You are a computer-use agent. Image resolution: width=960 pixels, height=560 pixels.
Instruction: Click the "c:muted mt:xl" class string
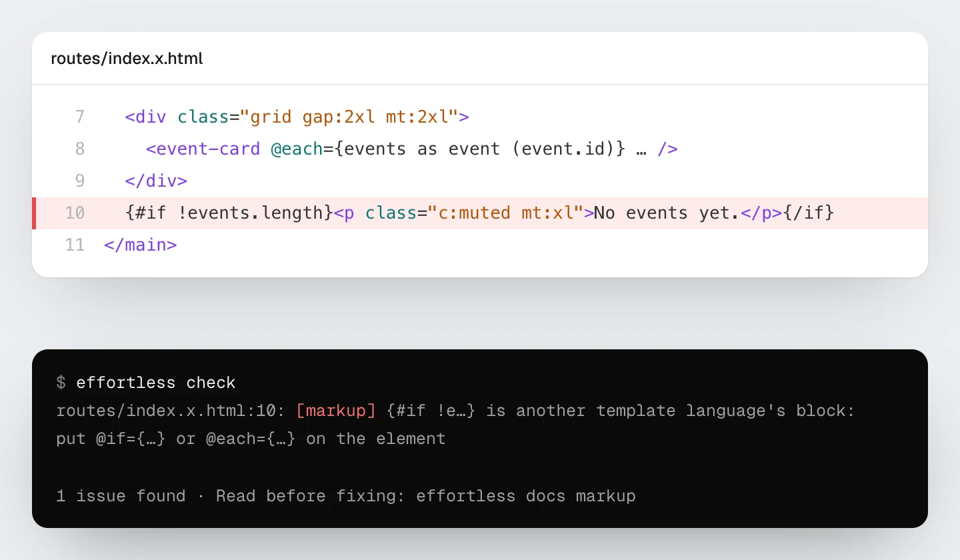505,213
